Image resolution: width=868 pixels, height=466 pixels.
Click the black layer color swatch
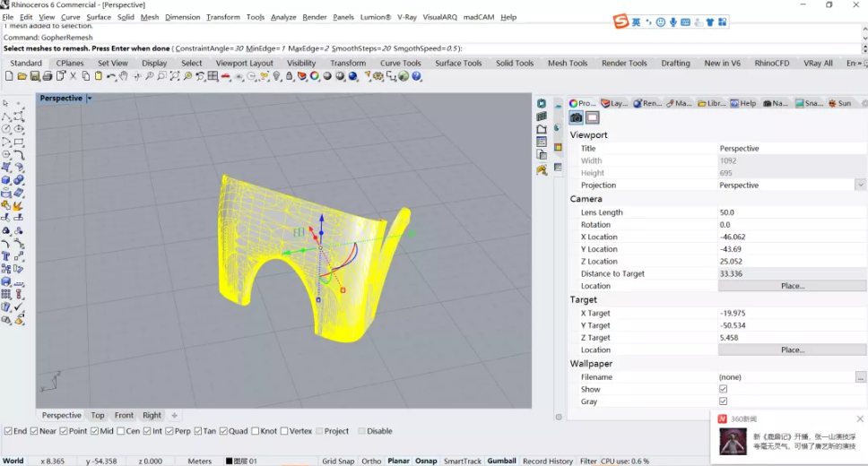click(230, 461)
